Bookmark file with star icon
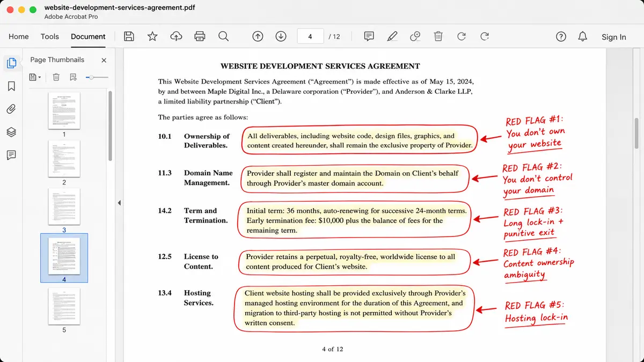 pyautogui.click(x=152, y=36)
